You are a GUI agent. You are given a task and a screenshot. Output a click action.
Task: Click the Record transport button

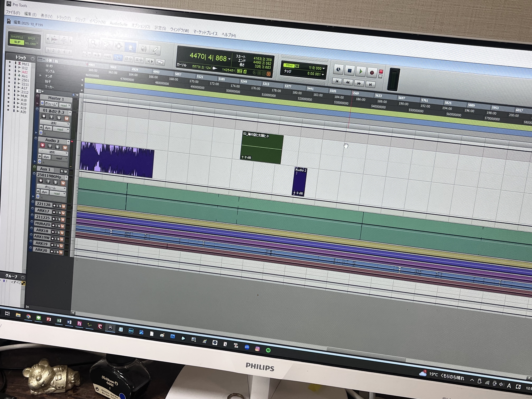[372, 72]
